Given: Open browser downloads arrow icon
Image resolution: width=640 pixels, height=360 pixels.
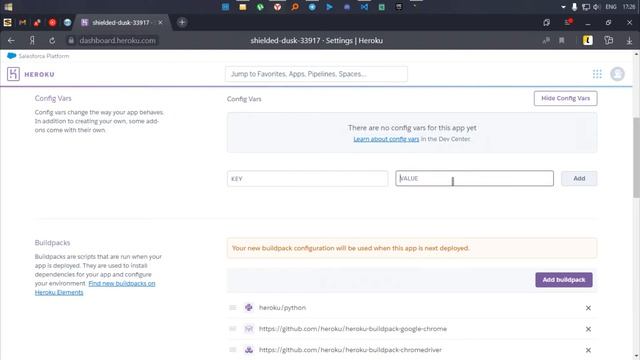Looking at the screenshot, I should (629, 40).
